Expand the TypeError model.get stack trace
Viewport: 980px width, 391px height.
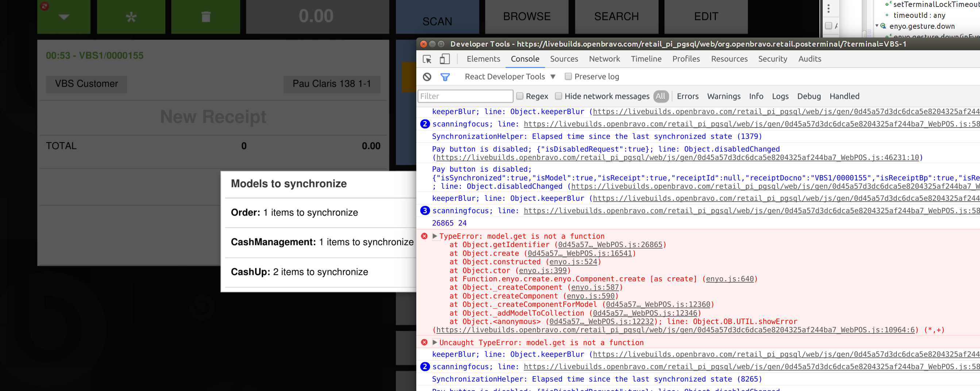click(435, 236)
